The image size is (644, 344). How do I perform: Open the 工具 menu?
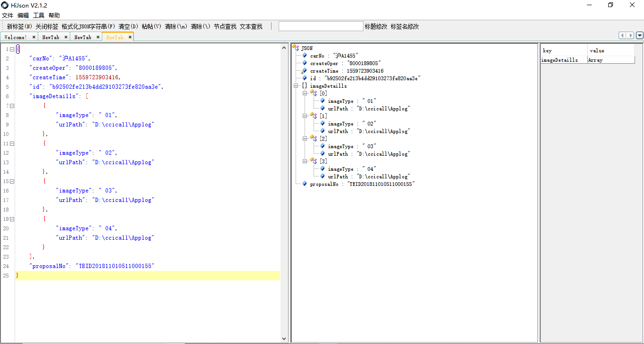(39, 16)
